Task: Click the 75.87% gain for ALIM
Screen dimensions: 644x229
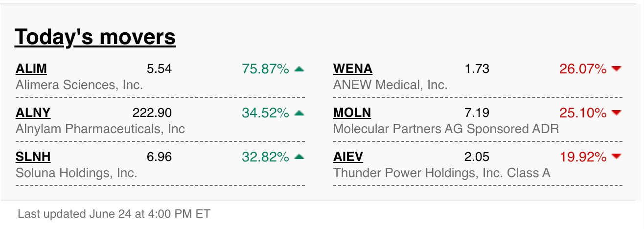Action: (x=266, y=69)
